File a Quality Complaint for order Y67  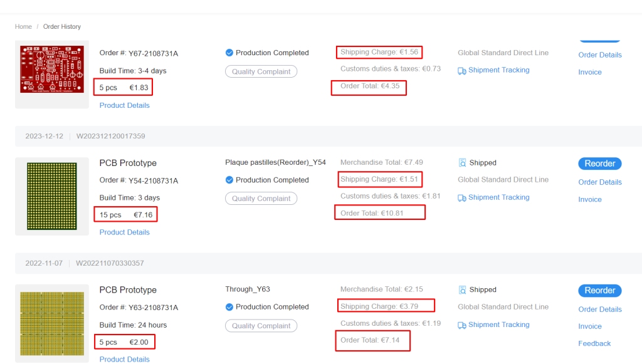coord(261,71)
